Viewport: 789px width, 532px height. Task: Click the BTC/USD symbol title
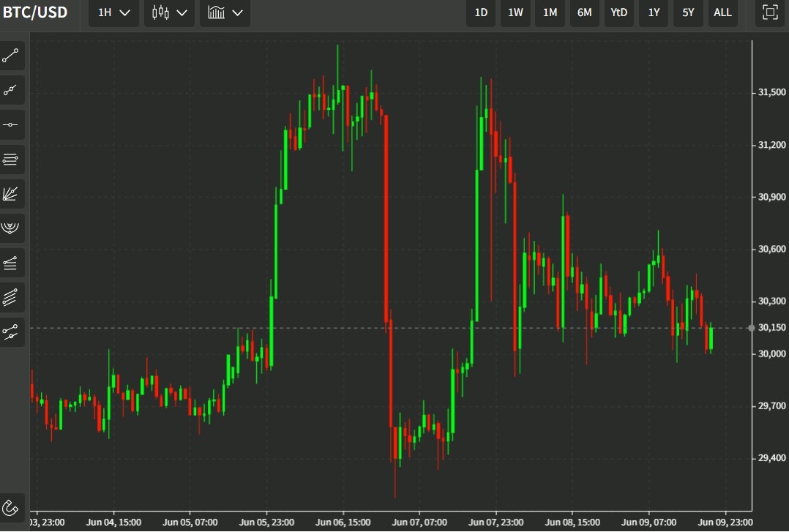tap(35, 12)
